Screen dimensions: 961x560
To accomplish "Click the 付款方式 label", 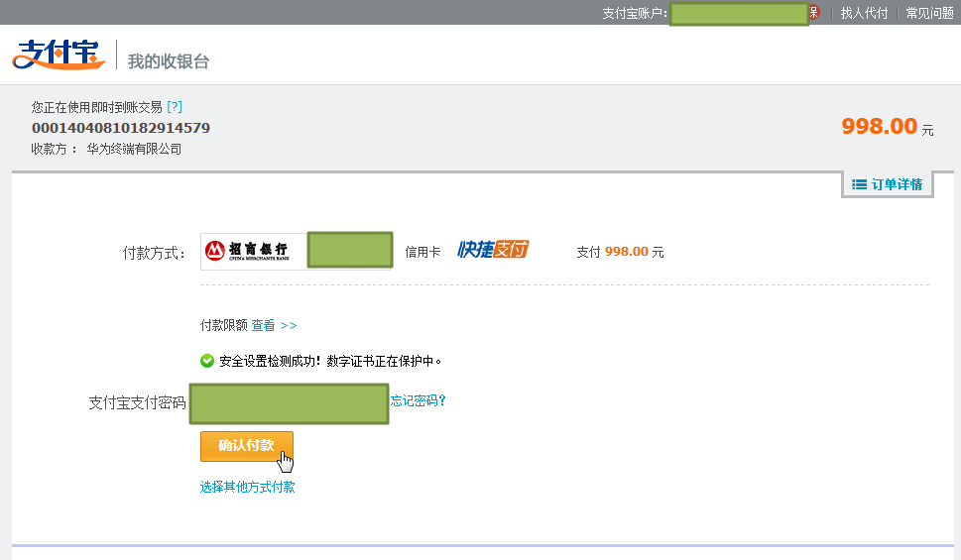I will click(x=154, y=253).
